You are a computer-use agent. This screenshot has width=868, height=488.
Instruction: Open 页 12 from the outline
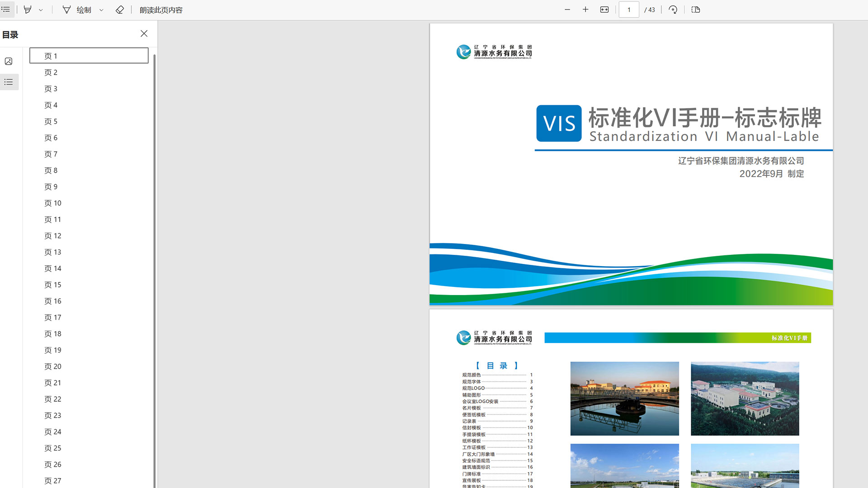coord(52,235)
